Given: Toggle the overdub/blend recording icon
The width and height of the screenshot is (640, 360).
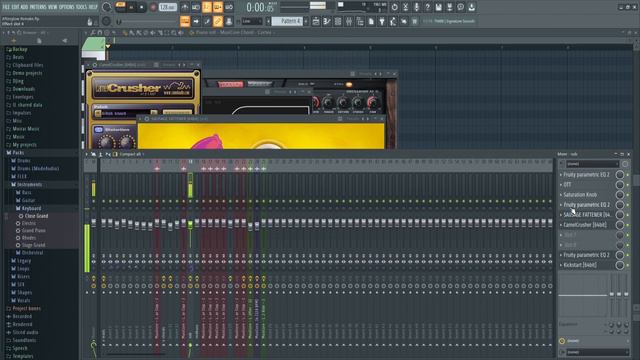Looking at the screenshot, I should pyautogui.click(x=218, y=7).
